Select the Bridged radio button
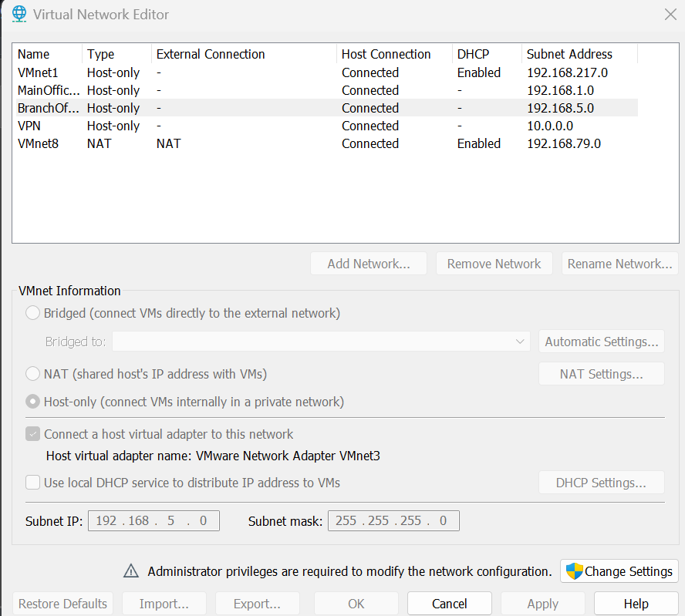The image size is (685, 616). pyautogui.click(x=32, y=313)
